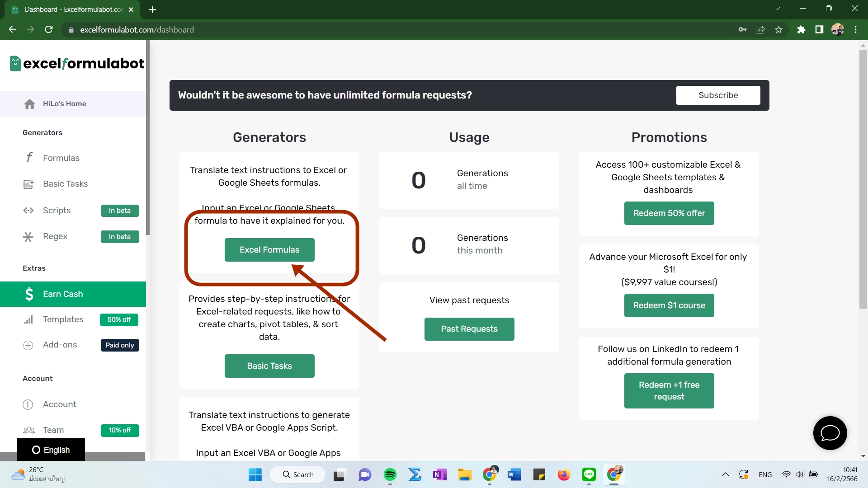Open the Chrome three-dot menu
This screenshot has height=488, width=868.
(856, 30)
